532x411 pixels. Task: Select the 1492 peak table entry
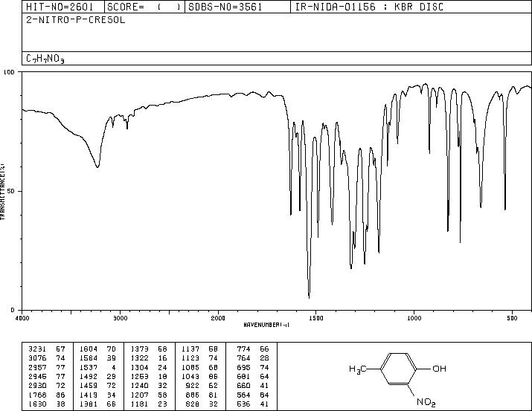97,376
